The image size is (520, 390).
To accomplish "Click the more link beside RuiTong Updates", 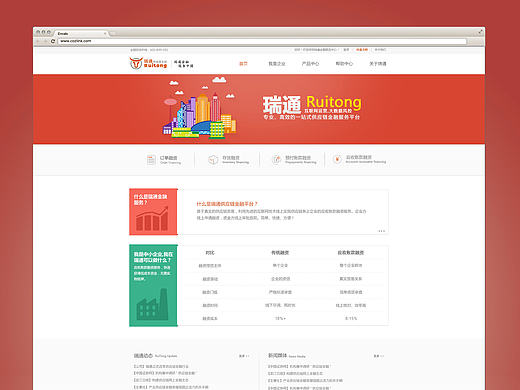I will (x=244, y=356).
